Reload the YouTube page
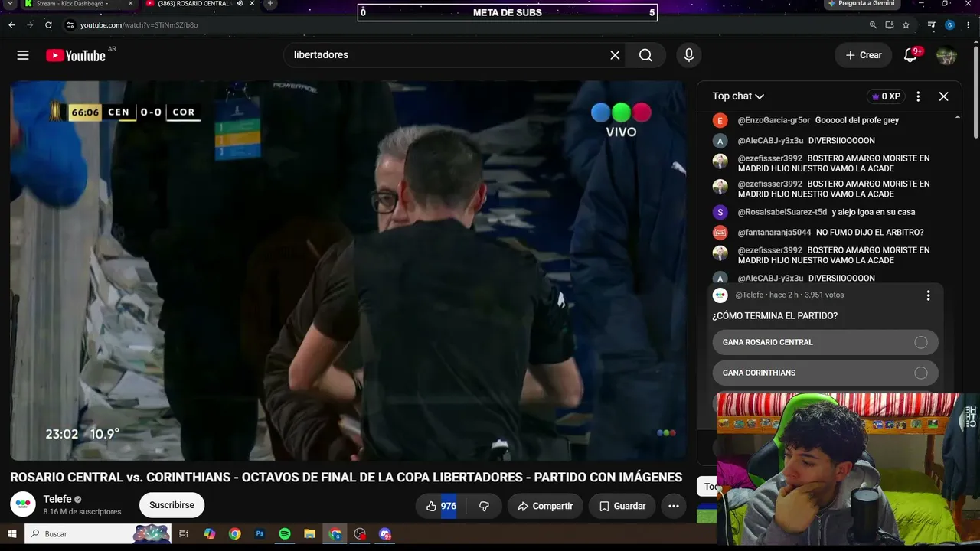 click(x=48, y=25)
